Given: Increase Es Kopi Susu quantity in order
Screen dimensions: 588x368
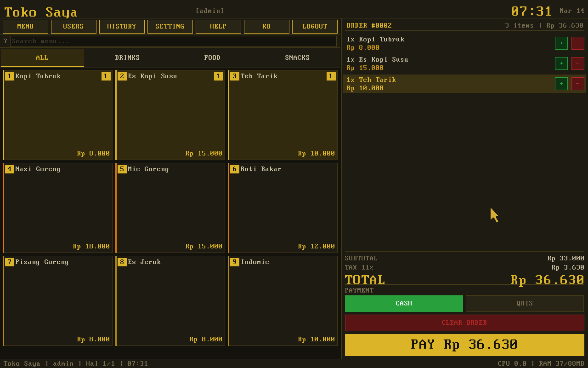Looking at the screenshot, I should pyautogui.click(x=561, y=63).
